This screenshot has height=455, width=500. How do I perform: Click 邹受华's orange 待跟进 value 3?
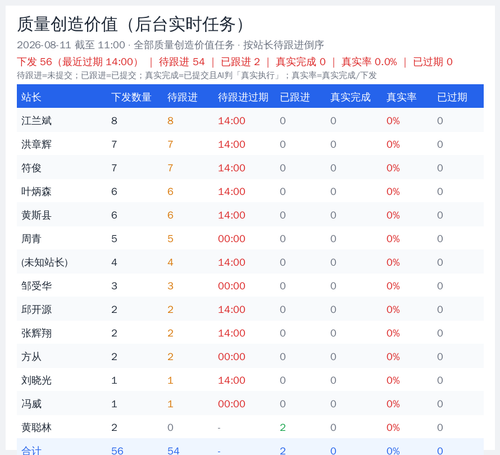tap(170, 286)
